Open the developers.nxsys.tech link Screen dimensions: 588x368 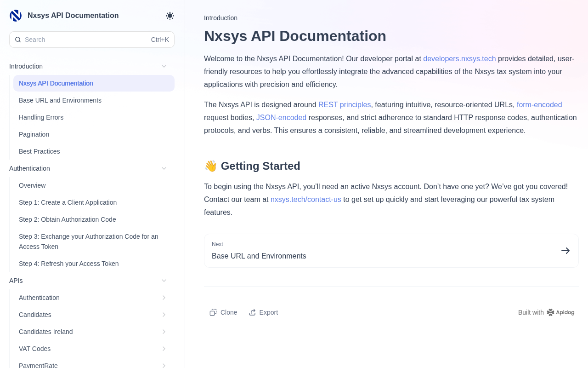coord(459,59)
